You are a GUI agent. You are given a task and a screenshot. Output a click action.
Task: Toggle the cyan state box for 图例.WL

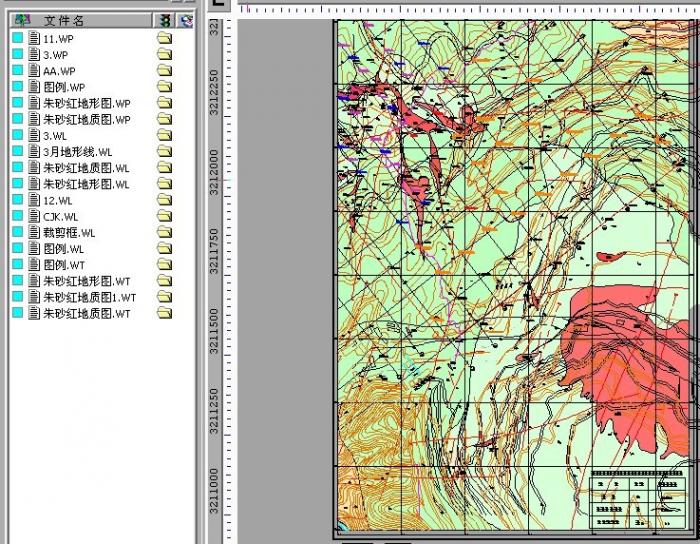(x=18, y=249)
